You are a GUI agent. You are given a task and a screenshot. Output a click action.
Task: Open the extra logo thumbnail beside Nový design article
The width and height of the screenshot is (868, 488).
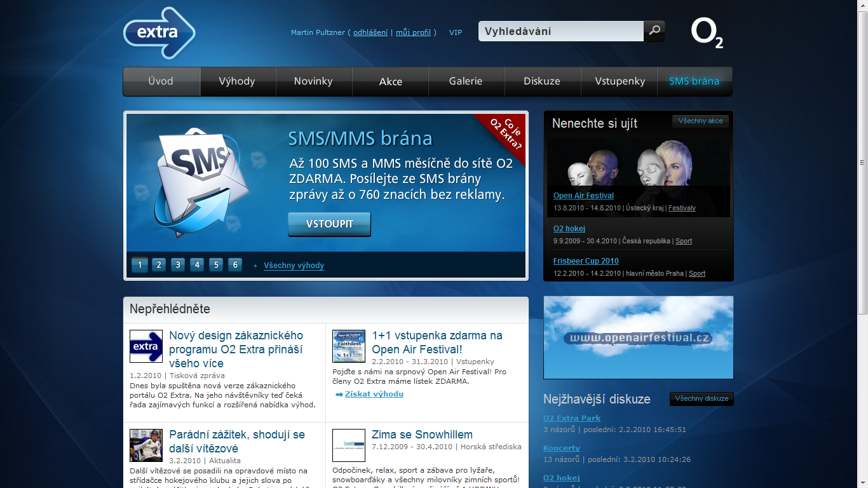[x=146, y=346]
